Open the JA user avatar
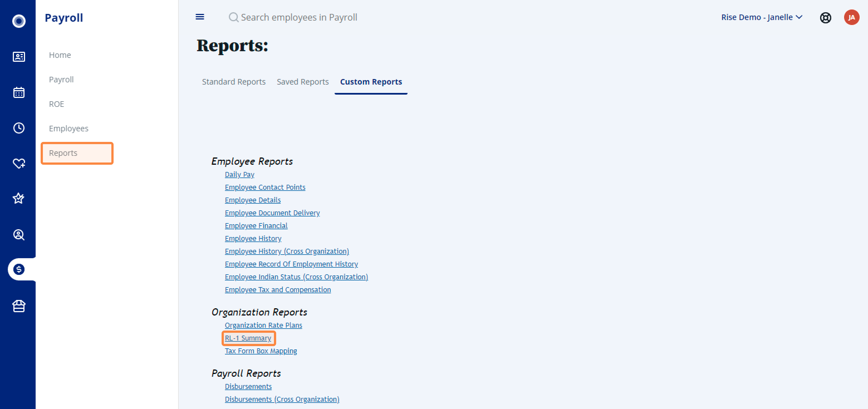868x409 pixels. click(x=852, y=18)
